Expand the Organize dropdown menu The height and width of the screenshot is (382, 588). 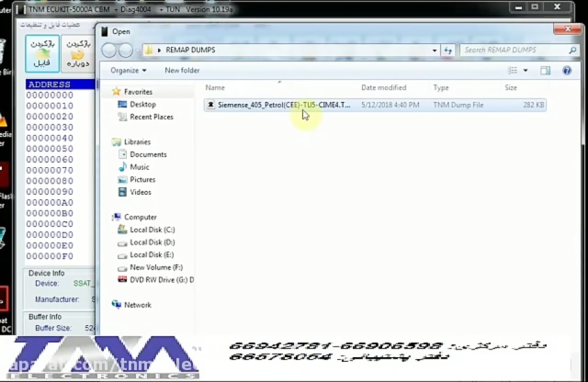tap(128, 71)
